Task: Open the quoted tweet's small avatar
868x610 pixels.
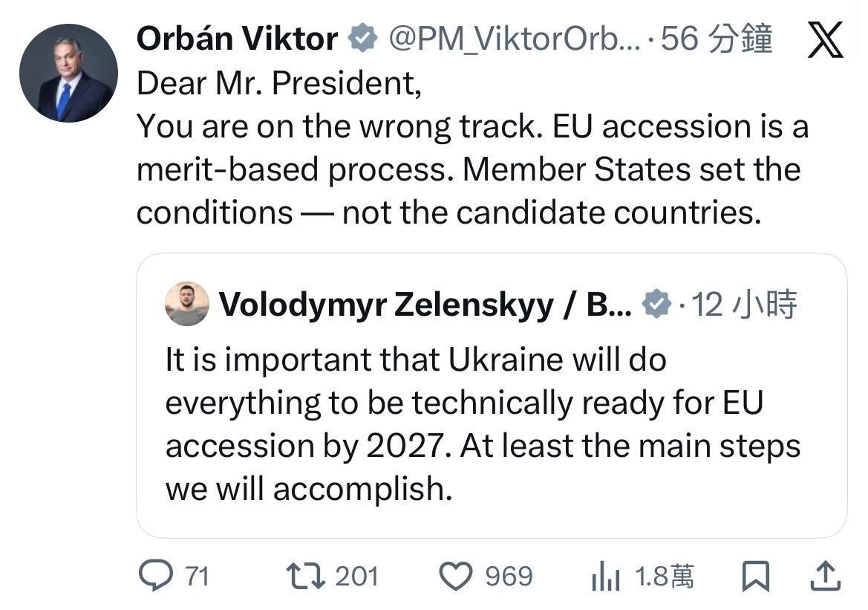Action: (187, 304)
